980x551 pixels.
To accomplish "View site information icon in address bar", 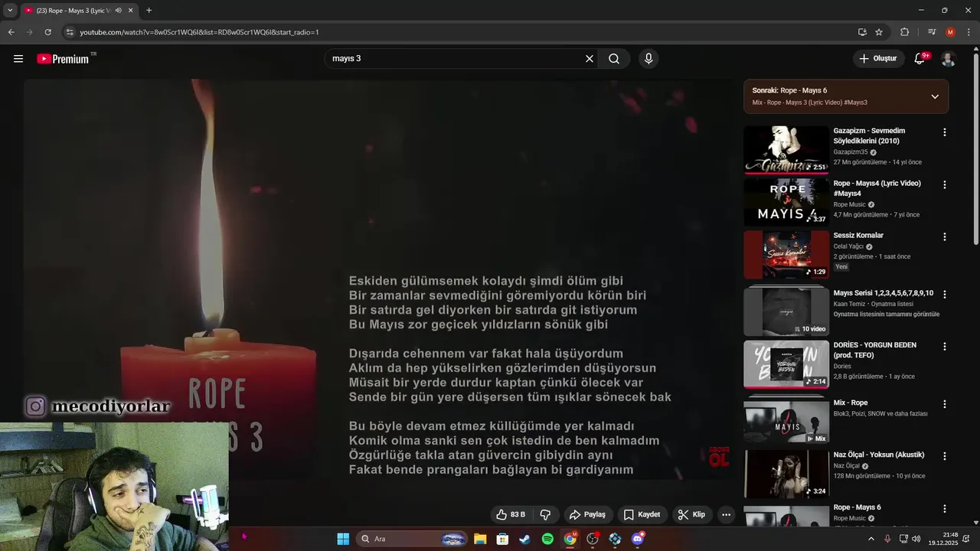I will (70, 32).
